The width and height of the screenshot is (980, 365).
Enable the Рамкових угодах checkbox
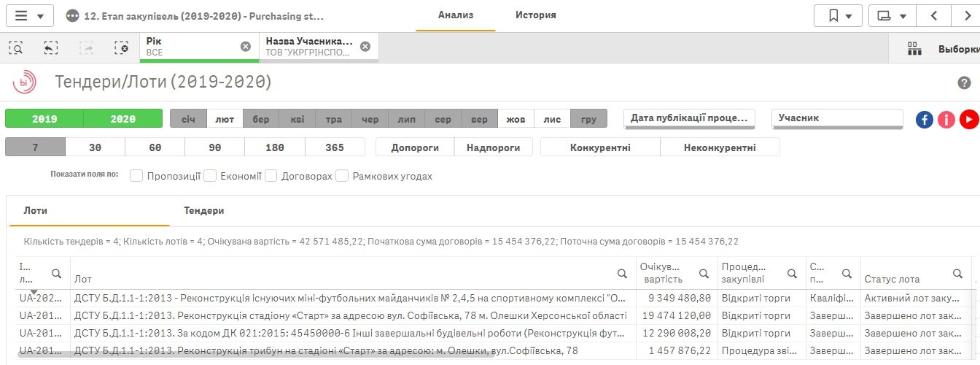pos(342,176)
